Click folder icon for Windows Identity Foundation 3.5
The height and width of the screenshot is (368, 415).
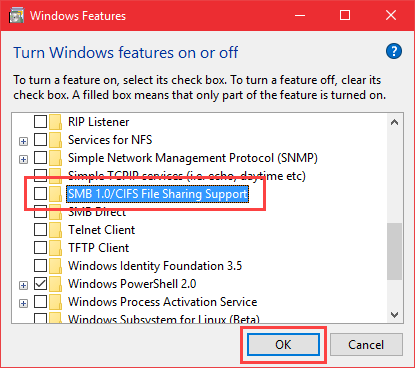tap(55, 266)
